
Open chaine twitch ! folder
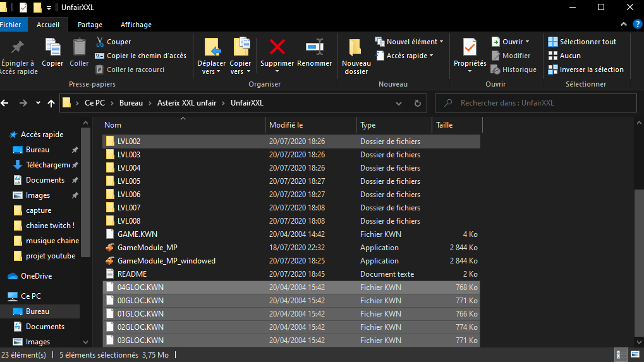[50, 226]
